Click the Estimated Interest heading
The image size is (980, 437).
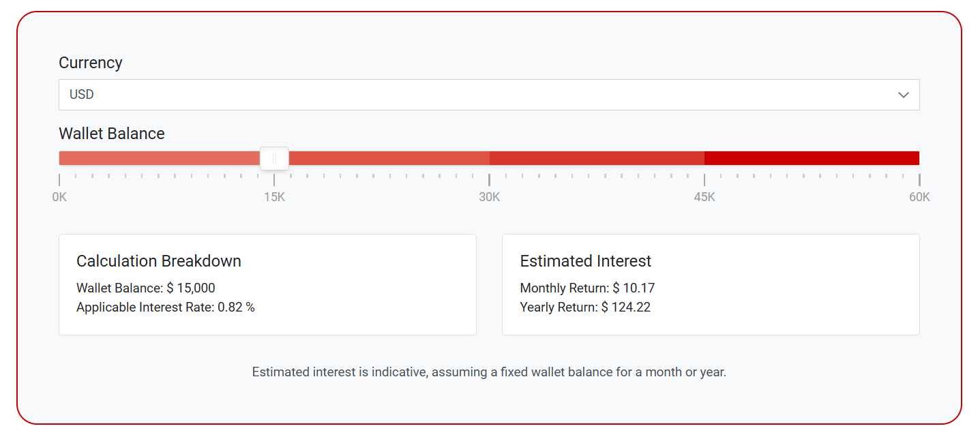pyautogui.click(x=585, y=261)
